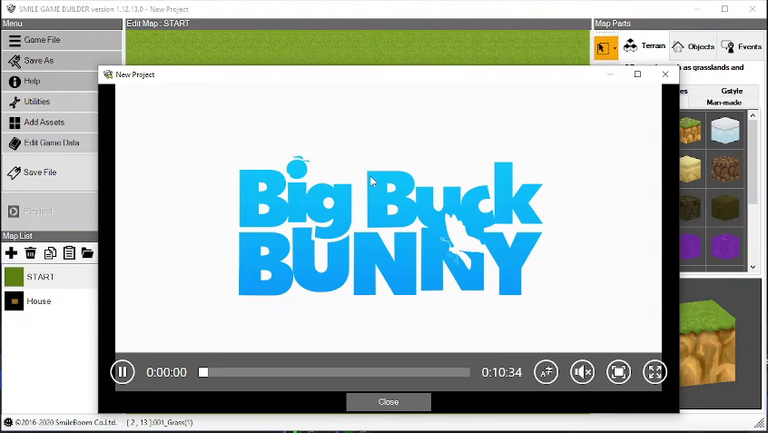The height and width of the screenshot is (433, 768).
Task: Toggle the aspect ratio zoom icon
Action: [x=619, y=372]
